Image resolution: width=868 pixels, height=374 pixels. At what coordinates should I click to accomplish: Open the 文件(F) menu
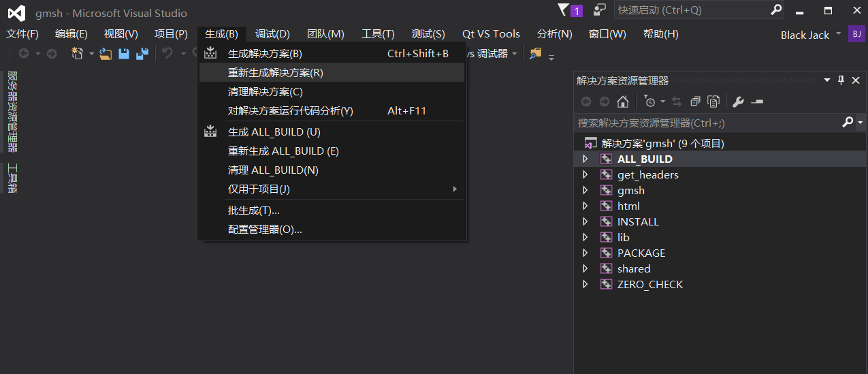[x=22, y=34]
